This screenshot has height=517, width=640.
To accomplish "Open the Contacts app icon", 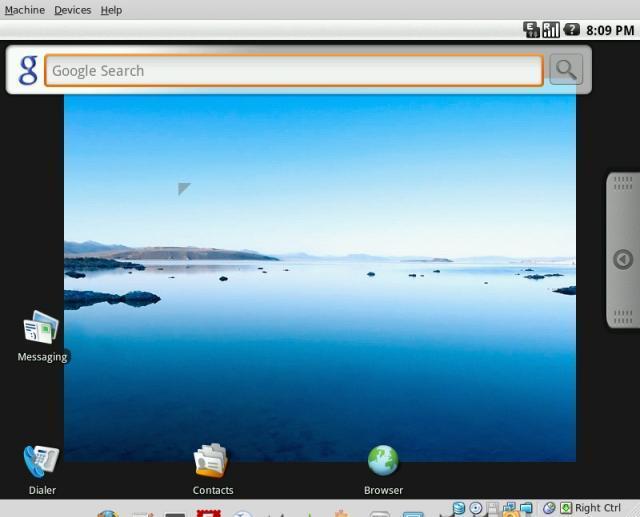I will (211, 461).
